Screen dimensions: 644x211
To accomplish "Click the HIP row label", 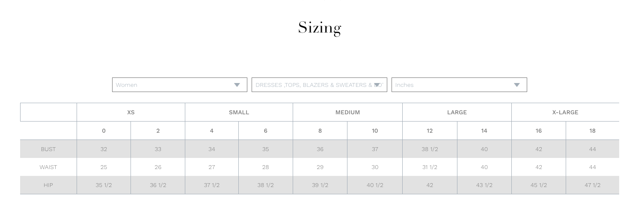I will (48, 185).
